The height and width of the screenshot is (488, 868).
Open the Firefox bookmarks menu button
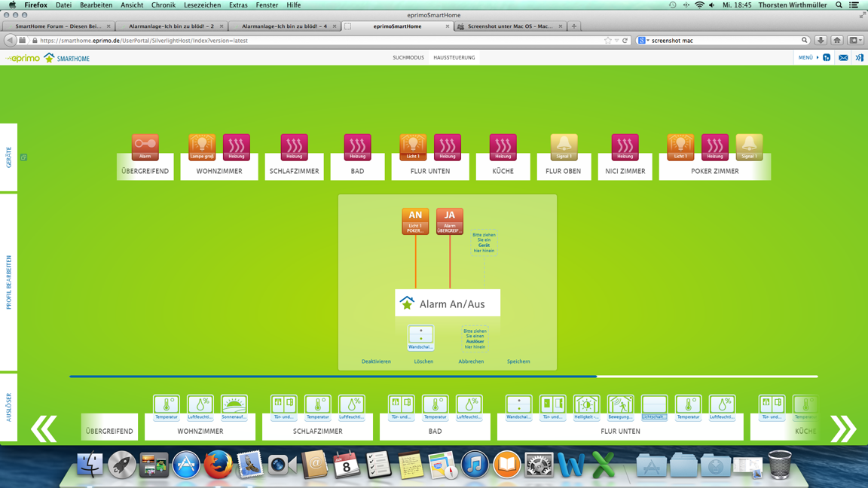(x=854, y=41)
